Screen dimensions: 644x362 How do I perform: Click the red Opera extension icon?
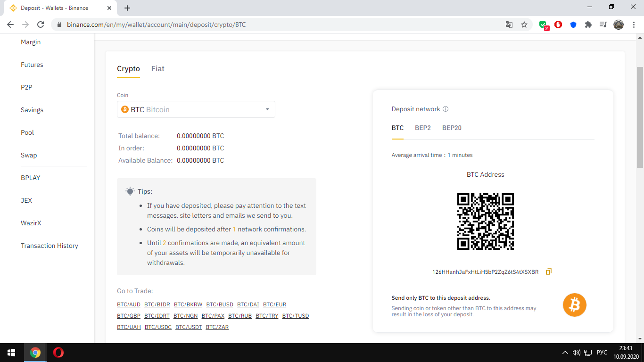(558, 25)
